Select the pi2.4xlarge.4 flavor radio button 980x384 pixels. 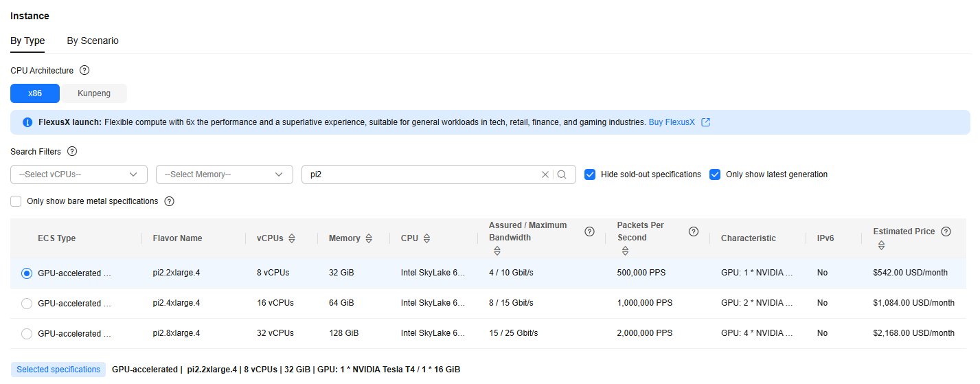[27, 303]
